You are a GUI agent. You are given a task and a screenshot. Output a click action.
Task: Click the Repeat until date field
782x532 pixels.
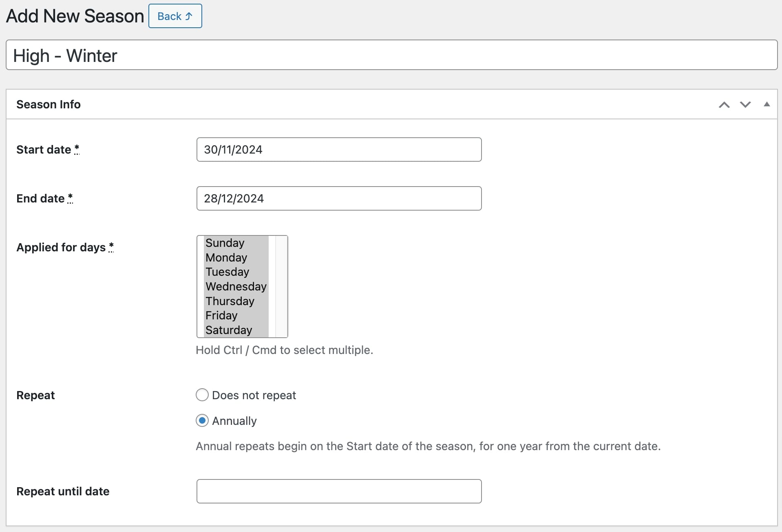point(339,491)
